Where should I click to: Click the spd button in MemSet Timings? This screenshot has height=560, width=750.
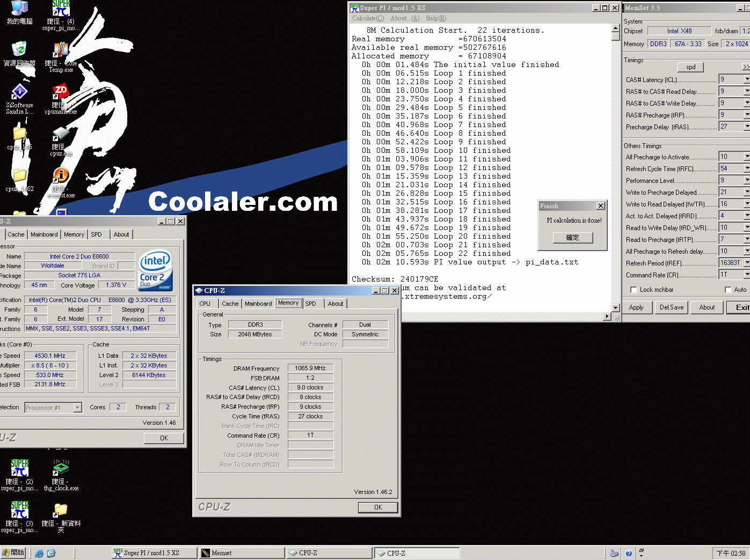[x=691, y=67]
